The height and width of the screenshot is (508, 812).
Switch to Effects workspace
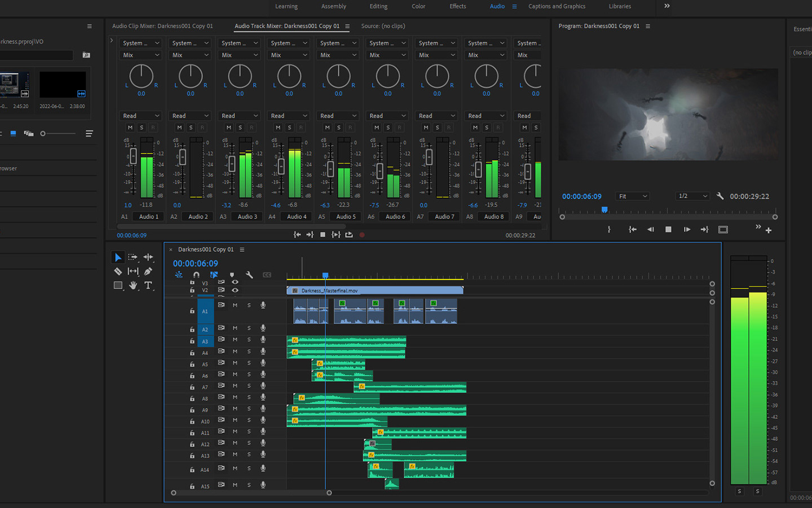point(458,6)
